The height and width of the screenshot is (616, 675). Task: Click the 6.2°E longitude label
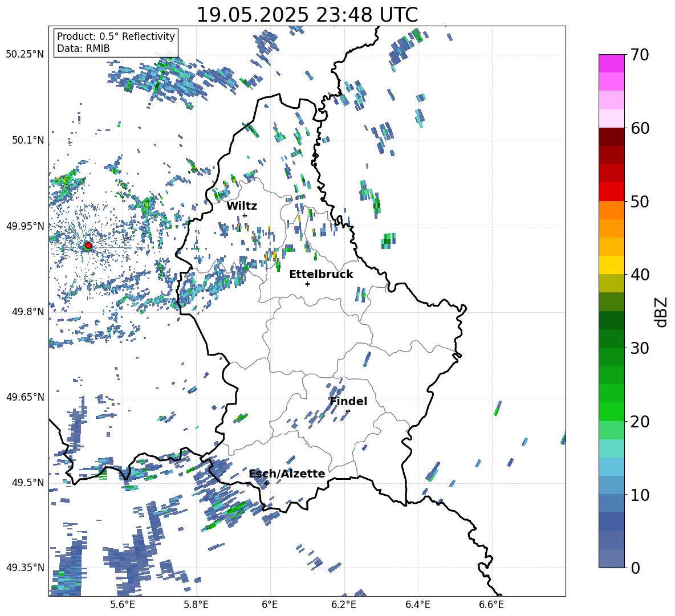coord(344,605)
